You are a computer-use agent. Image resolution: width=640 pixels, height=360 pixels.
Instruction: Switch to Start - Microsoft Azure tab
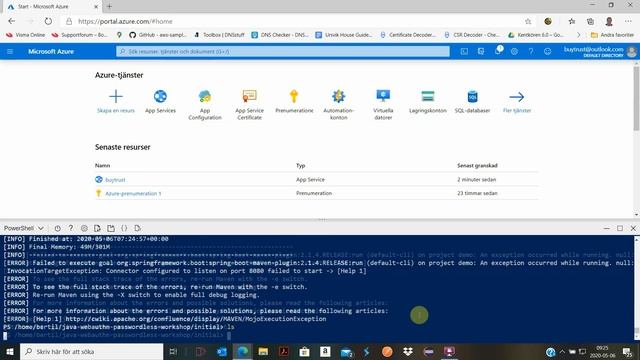click(53, 7)
